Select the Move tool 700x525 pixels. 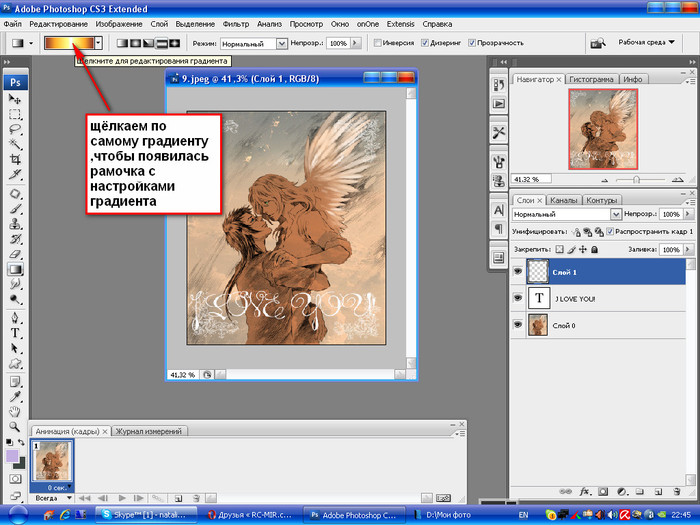pos(15,99)
